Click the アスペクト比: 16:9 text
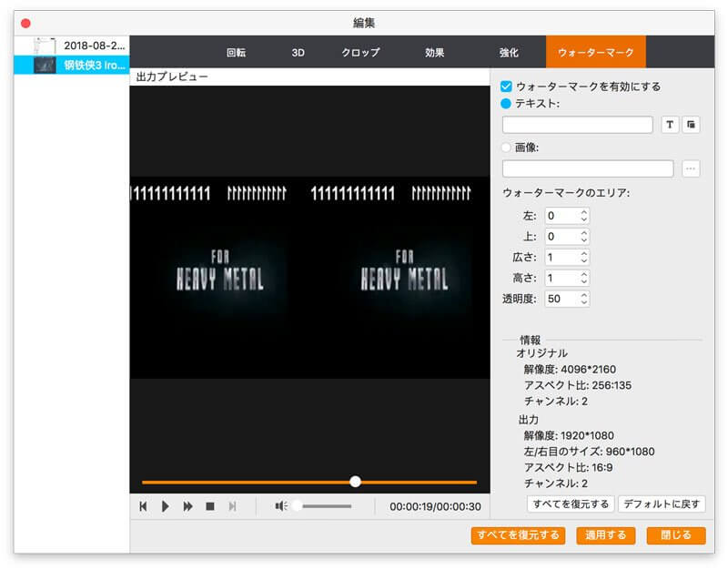Screen dimensions: 728x570 coord(568,467)
